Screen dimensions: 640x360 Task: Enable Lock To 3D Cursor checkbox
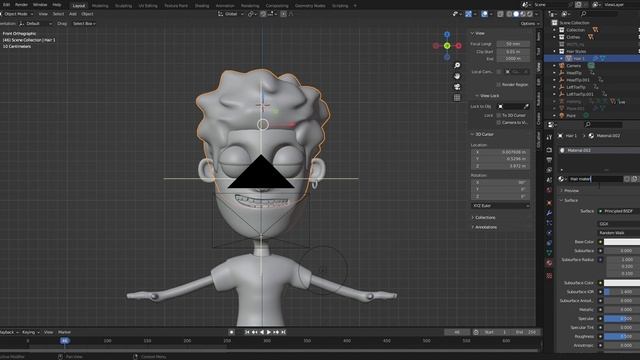(498, 116)
